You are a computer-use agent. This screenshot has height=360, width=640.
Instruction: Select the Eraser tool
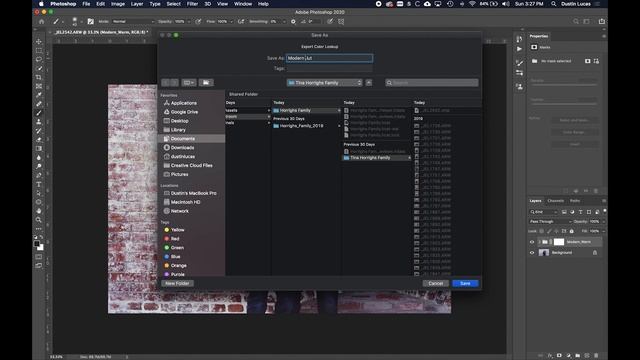pos(39,140)
